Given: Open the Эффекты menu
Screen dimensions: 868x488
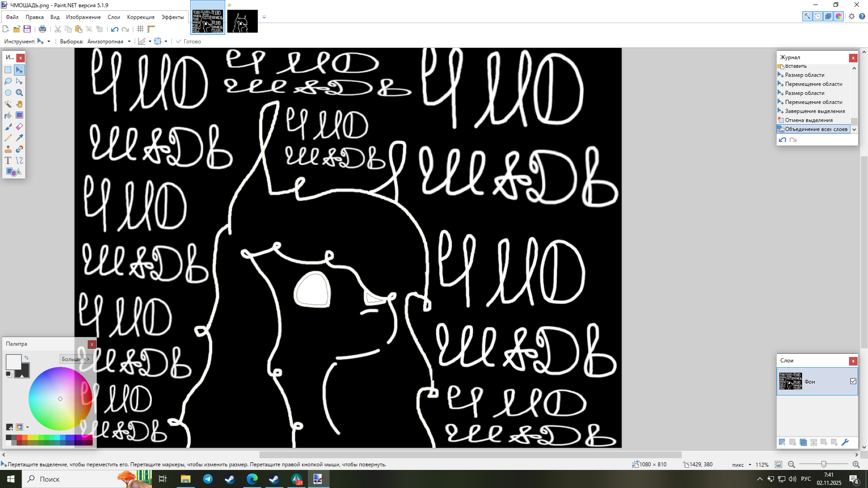Looking at the screenshot, I should tap(172, 17).
